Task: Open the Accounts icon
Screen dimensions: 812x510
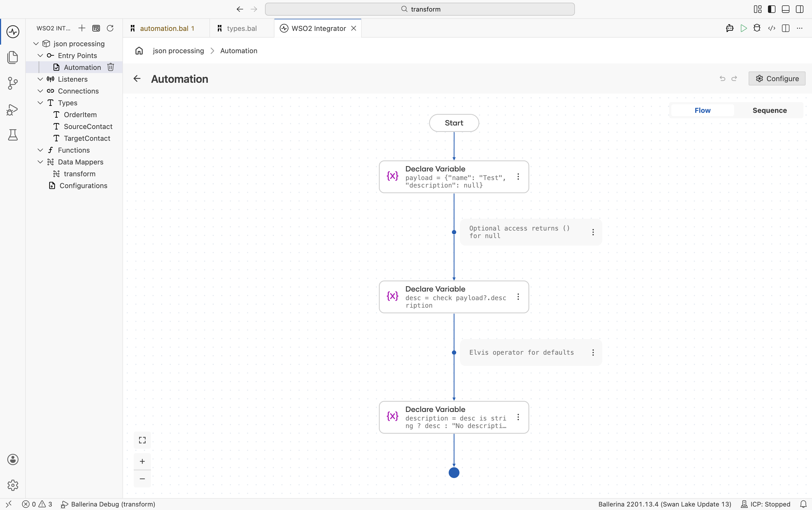Action: (x=13, y=459)
